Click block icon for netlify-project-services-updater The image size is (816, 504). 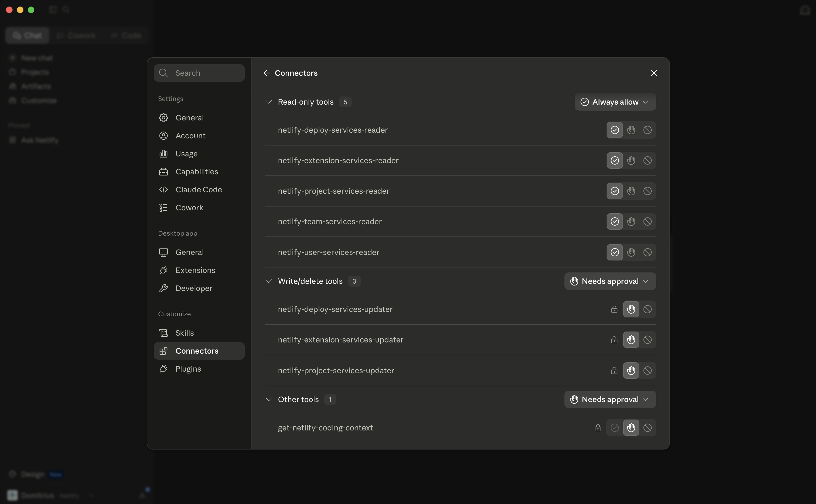coord(647,370)
